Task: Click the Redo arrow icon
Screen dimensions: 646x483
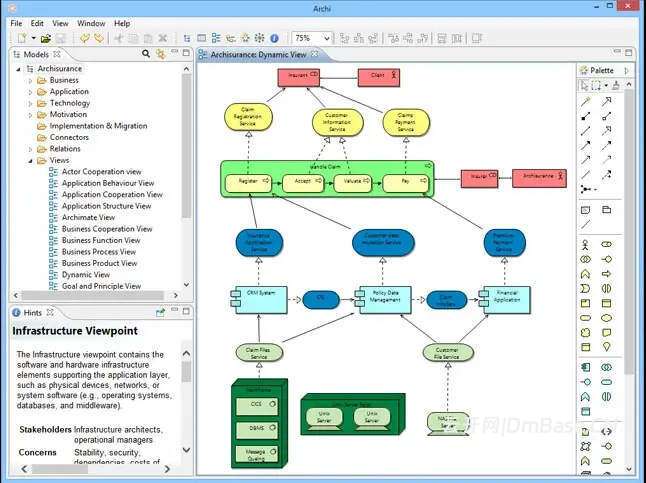Action: pyautogui.click(x=98, y=38)
